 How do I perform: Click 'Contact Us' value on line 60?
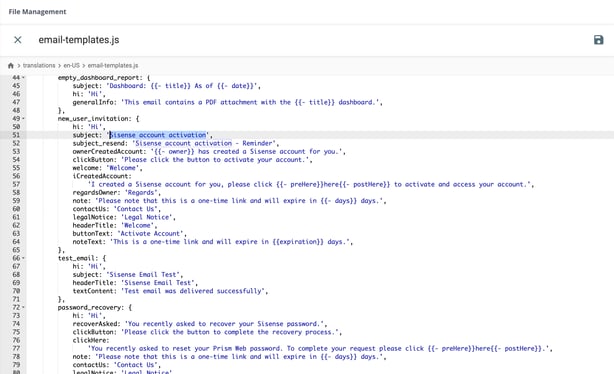point(135,209)
